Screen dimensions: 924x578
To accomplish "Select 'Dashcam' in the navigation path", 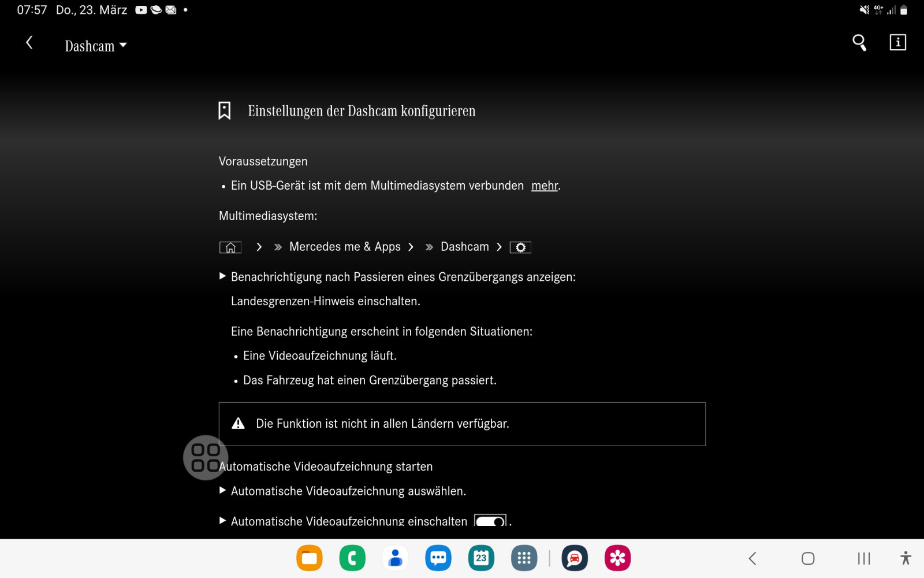I will tap(464, 247).
